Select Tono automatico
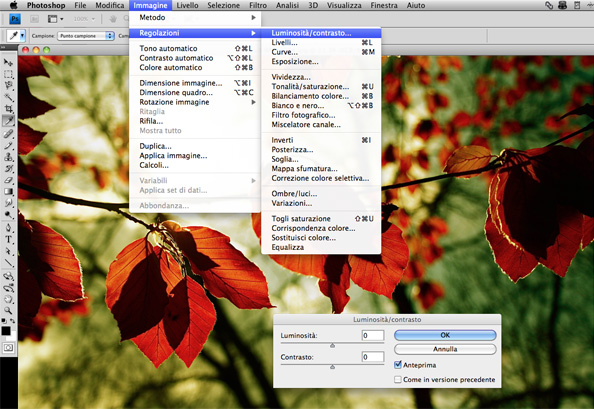Image resolution: width=594 pixels, height=409 pixels. [194, 48]
